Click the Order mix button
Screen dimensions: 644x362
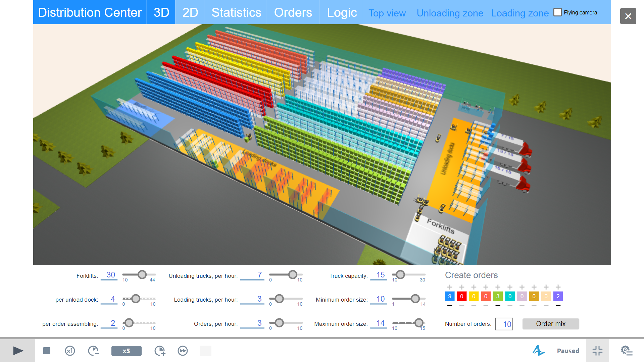coord(550,324)
